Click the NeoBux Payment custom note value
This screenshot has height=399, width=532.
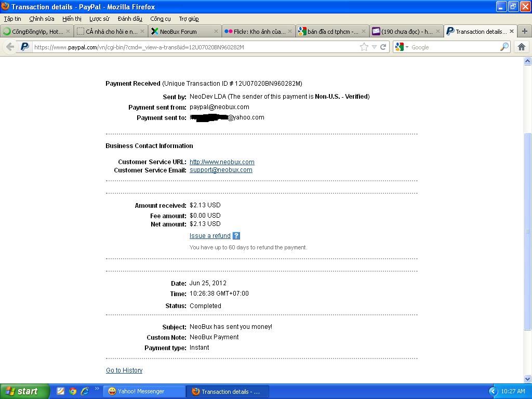[x=214, y=337]
